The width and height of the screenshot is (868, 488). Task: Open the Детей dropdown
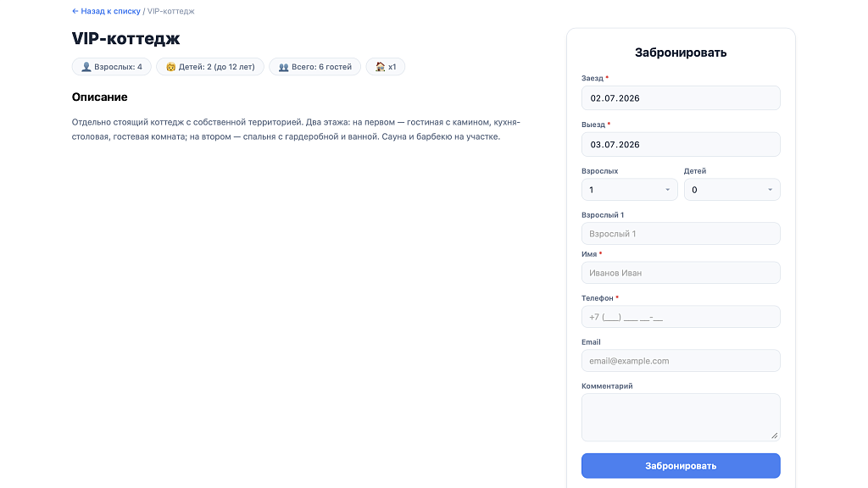coord(732,190)
